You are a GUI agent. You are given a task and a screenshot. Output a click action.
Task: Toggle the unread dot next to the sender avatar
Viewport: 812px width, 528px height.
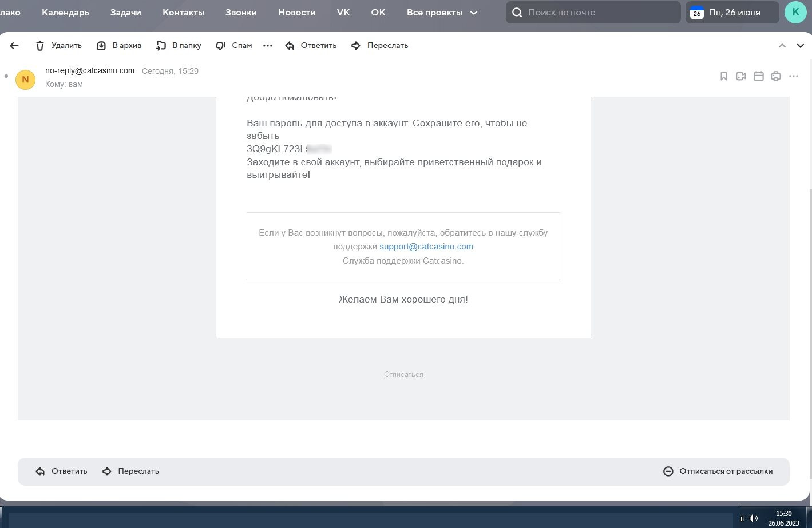tap(6, 76)
